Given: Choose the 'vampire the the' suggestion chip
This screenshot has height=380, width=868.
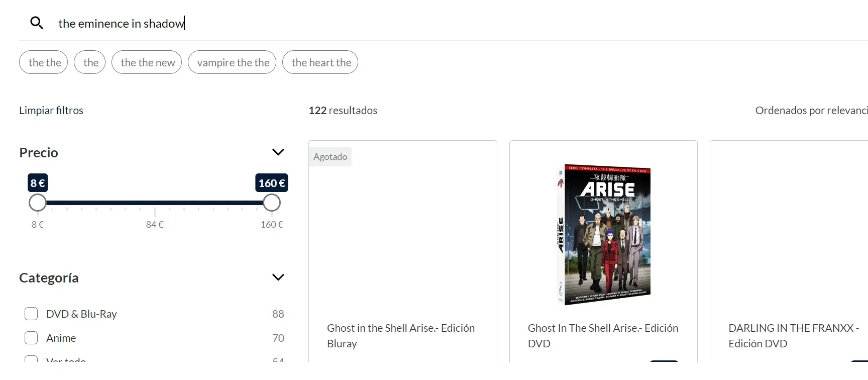Looking at the screenshot, I should [x=232, y=62].
